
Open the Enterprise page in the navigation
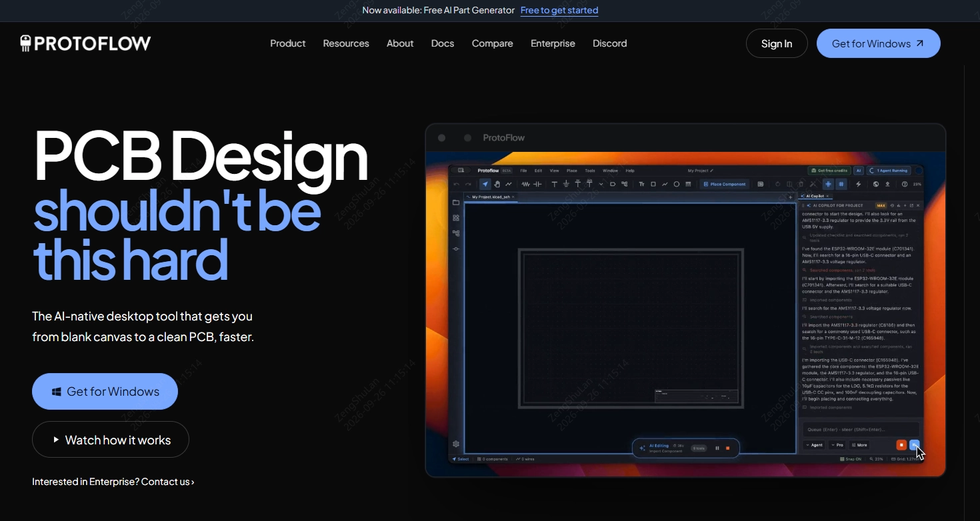pos(553,43)
